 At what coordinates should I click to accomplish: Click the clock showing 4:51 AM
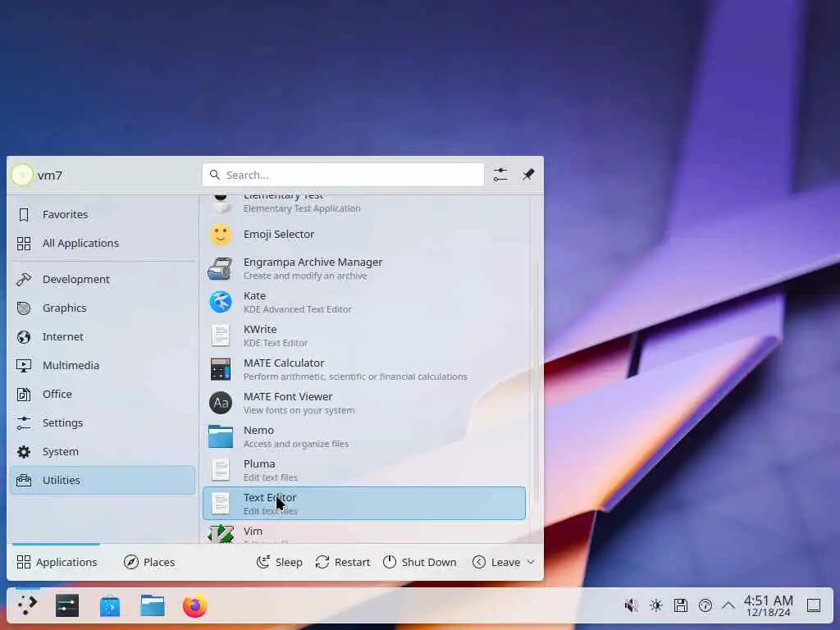[x=768, y=606]
